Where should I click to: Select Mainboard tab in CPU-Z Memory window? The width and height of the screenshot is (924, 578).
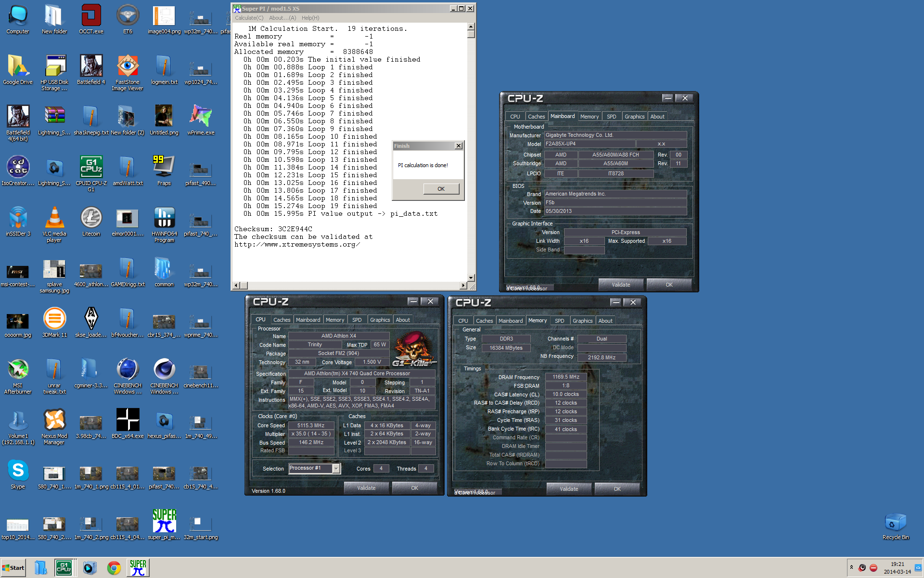pyautogui.click(x=511, y=321)
